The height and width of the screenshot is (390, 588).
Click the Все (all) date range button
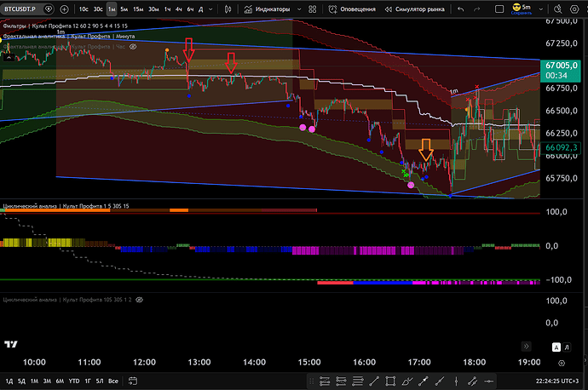coord(113,381)
